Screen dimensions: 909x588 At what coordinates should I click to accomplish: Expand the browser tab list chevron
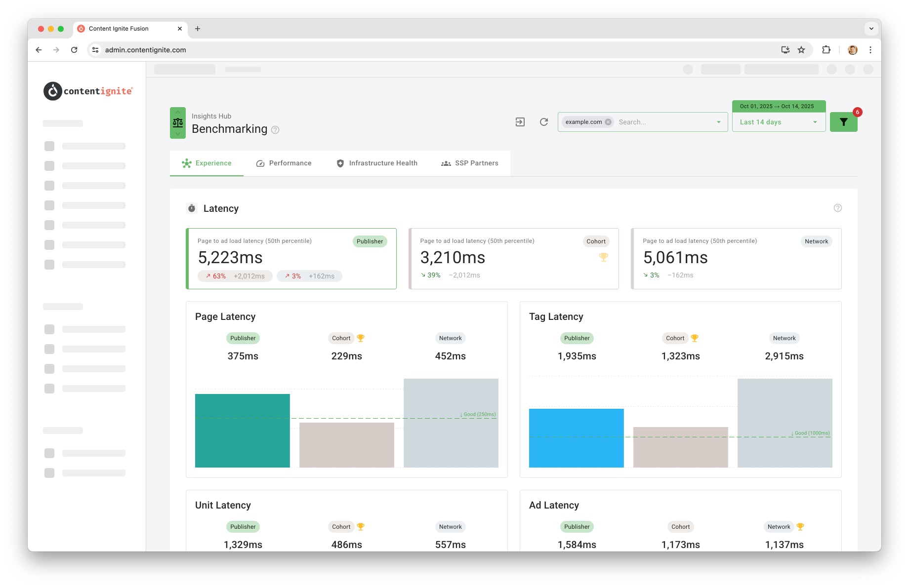tap(871, 29)
